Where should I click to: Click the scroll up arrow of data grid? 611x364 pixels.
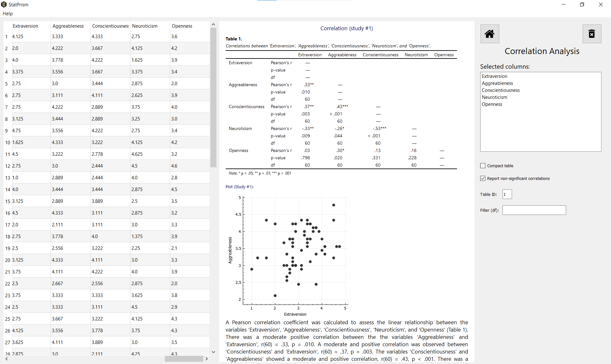tap(213, 24)
